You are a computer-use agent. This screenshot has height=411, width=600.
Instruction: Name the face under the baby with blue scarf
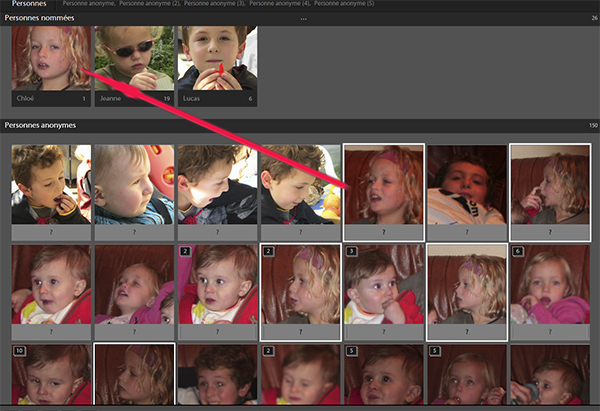tap(134, 232)
